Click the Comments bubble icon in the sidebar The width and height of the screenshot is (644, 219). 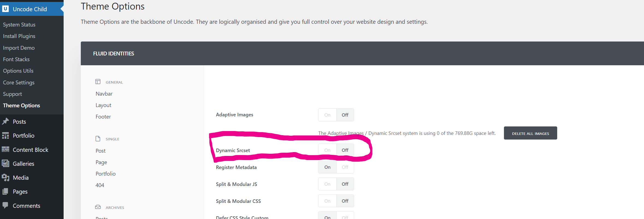pos(5,205)
